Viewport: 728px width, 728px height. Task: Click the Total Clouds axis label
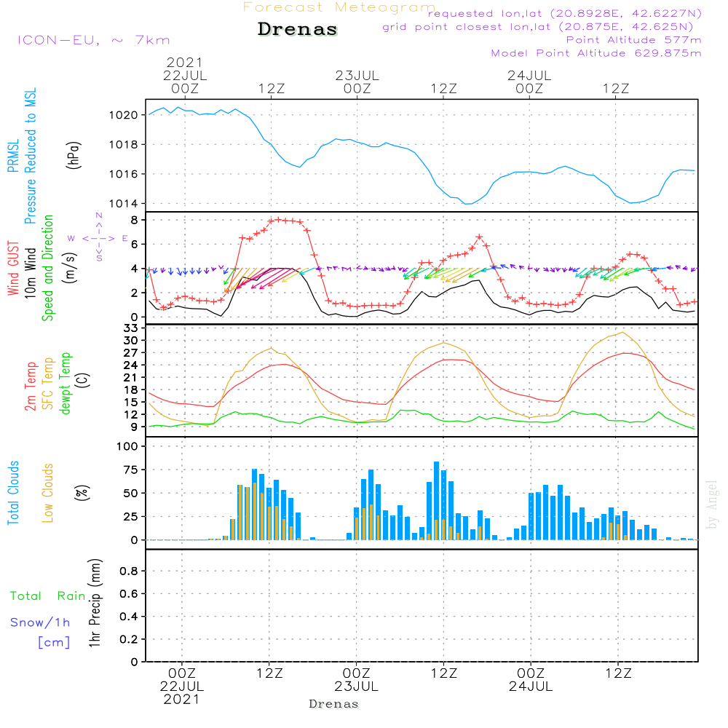coord(12,493)
